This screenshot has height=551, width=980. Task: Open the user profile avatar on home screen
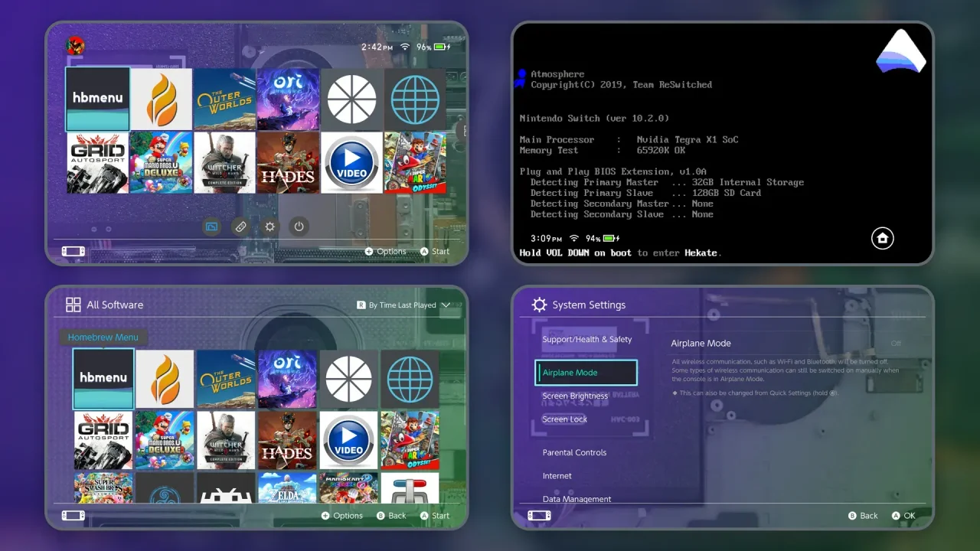pos(76,46)
